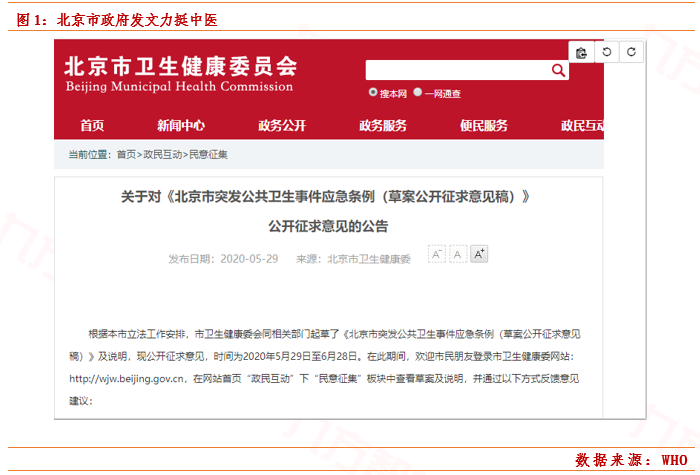Click the rotate clockwise icon
This screenshot has width=700, height=475.
click(631, 52)
